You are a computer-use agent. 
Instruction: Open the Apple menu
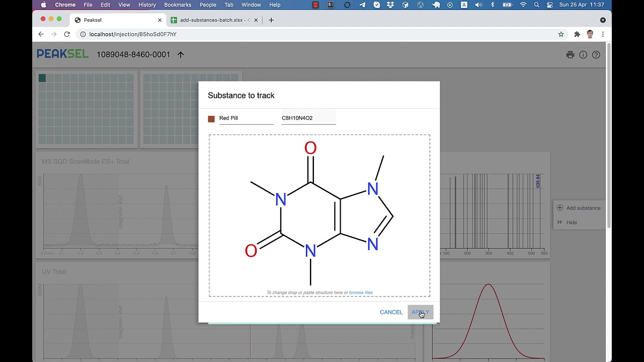(43, 5)
